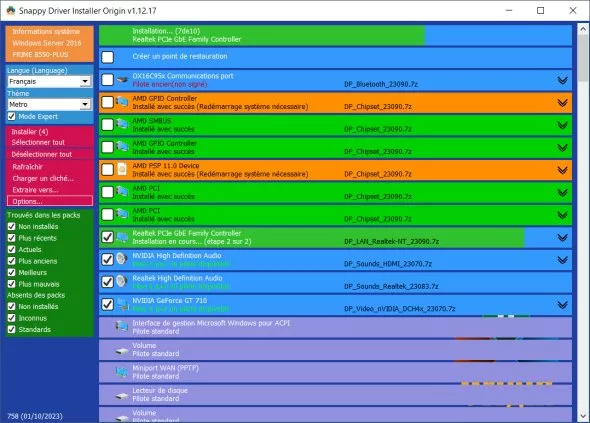Click the Miniport WAN (PPTP) network icon
Screen dimensions: 590x423
tap(122, 372)
